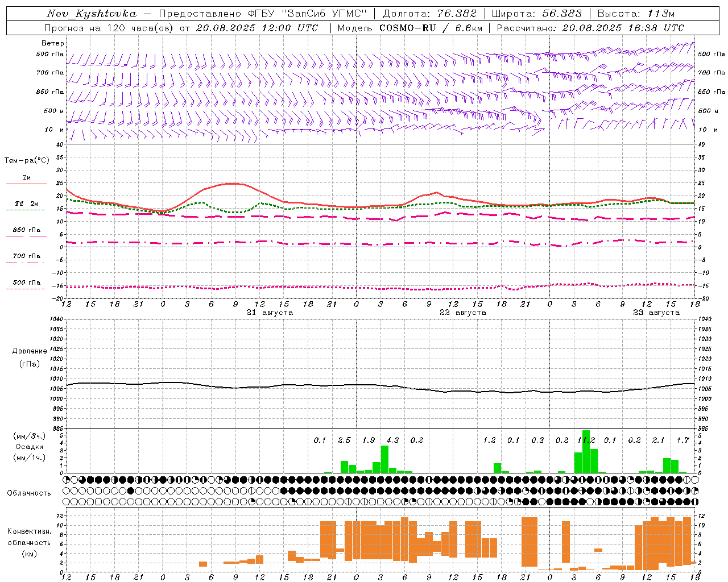Screen dimensions: 728x582
Task: Click the "22 августа" date label
Action: pos(463,313)
